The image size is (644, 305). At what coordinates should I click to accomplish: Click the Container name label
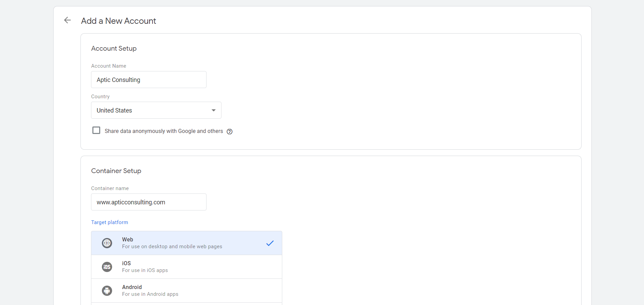pyautogui.click(x=110, y=188)
